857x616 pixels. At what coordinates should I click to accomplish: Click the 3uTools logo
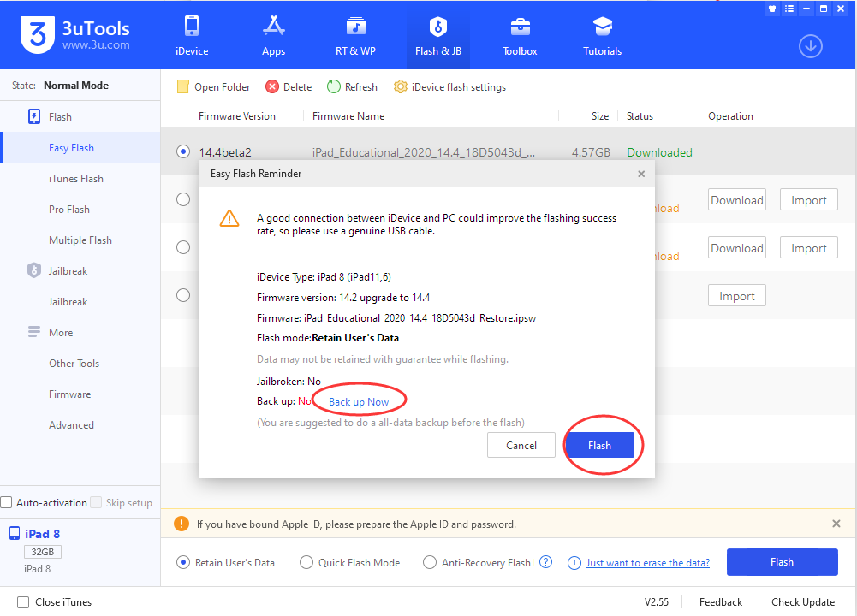(74, 34)
